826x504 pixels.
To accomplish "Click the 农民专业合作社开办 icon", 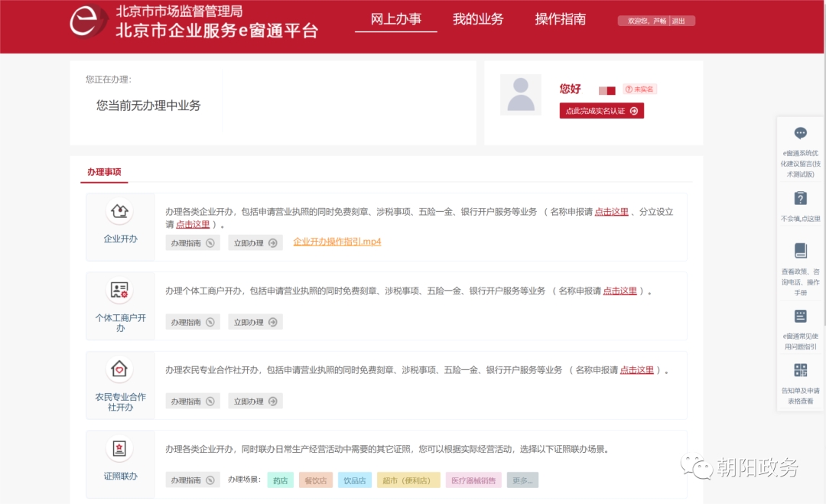I will 120,369.
